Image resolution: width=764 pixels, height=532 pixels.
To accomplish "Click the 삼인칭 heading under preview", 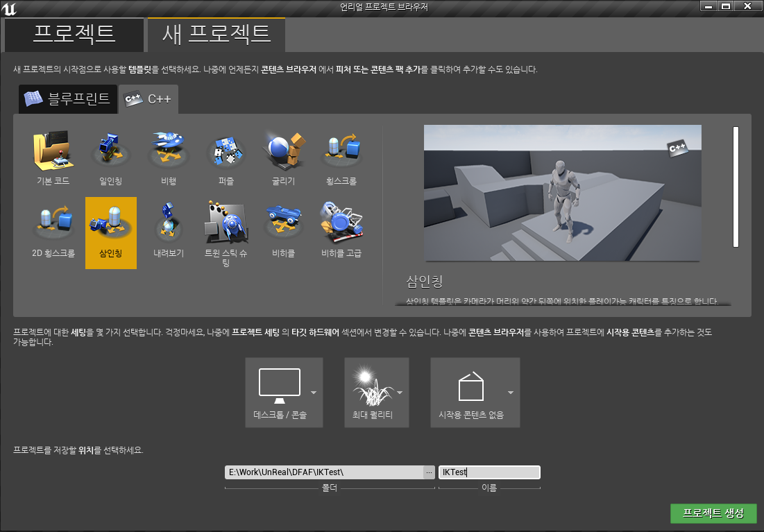I will 425,282.
